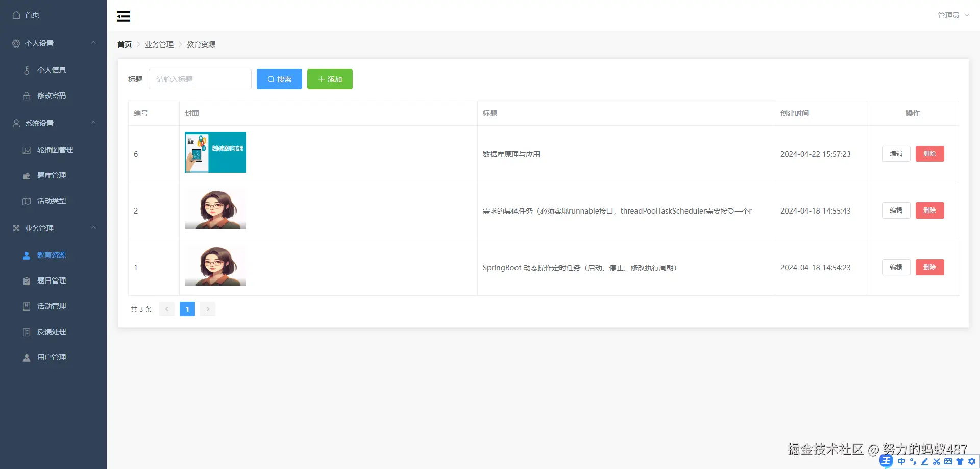Collapse the sidebar using the hamburger icon
Image resolution: width=980 pixels, height=469 pixels.
pyautogui.click(x=123, y=16)
